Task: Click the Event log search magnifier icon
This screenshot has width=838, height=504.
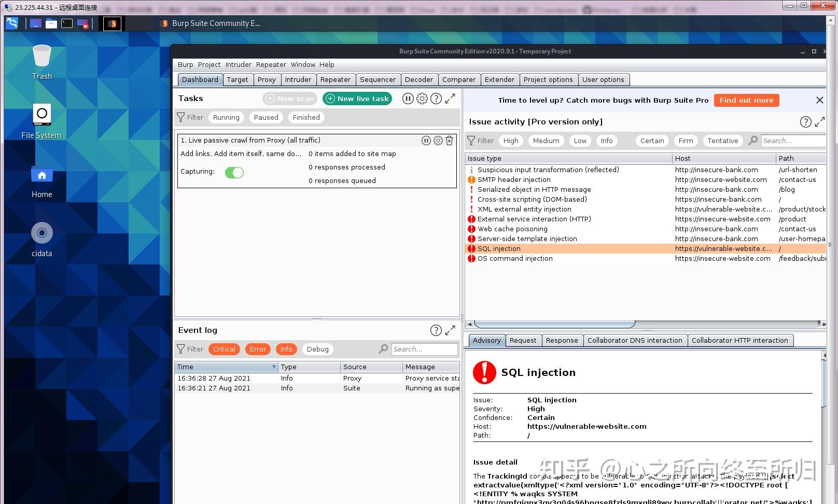Action: click(383, 349)
